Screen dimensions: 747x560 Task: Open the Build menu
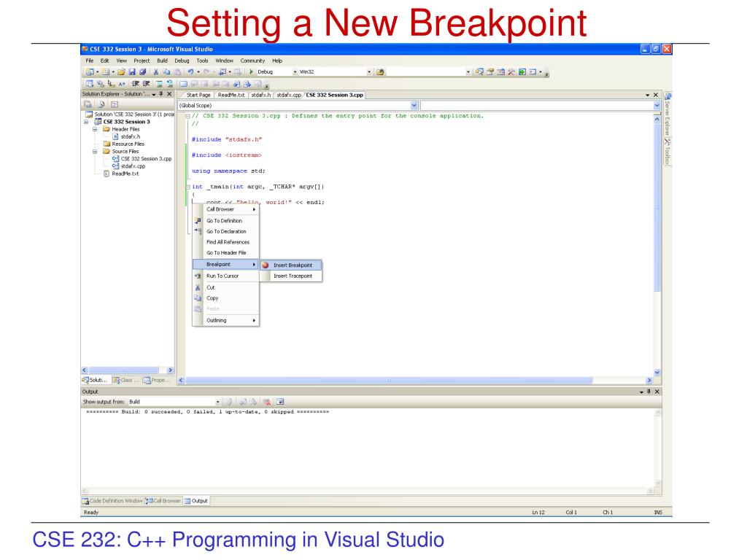[162, 61]
